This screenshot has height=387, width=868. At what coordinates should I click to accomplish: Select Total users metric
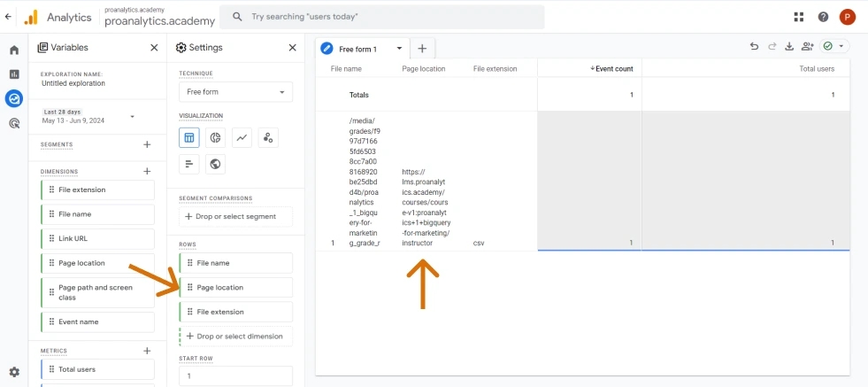pyautogui.click(x=97, y=369)
